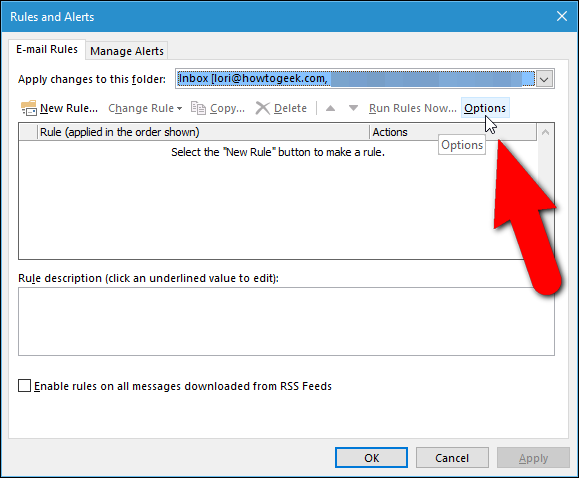Click the New Rule envelope icon

point(29,108)
